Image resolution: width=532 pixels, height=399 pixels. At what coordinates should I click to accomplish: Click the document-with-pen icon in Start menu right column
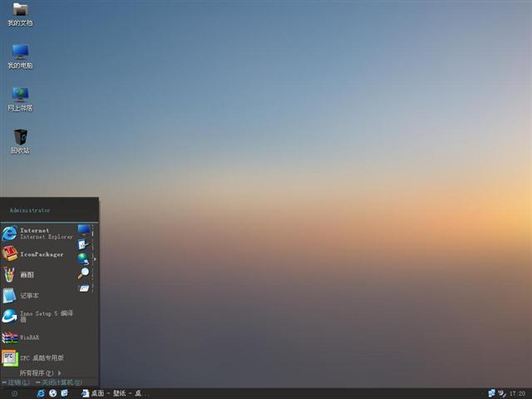pyautogui.click(x=83, y=244)
